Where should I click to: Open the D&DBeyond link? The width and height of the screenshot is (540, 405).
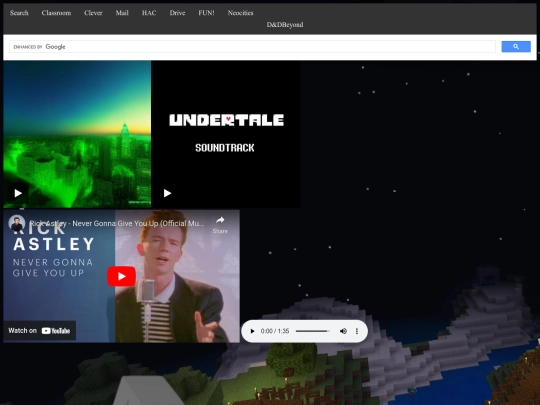[x=285, y=25]
